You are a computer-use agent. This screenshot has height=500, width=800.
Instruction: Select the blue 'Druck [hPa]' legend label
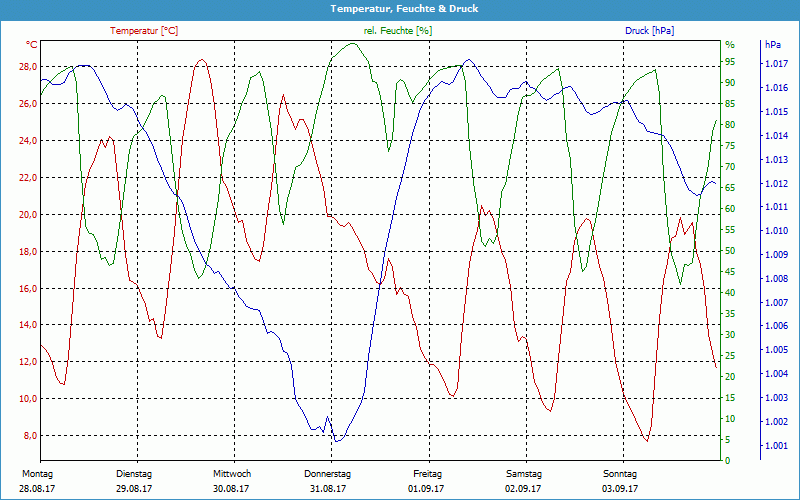[x=649, y=31]
